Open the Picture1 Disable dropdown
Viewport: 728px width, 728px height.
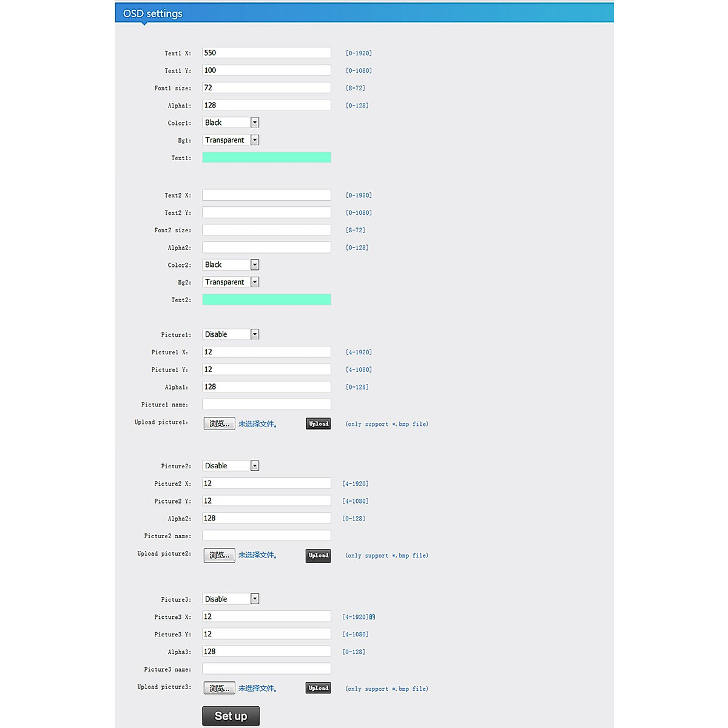[231, 334]
